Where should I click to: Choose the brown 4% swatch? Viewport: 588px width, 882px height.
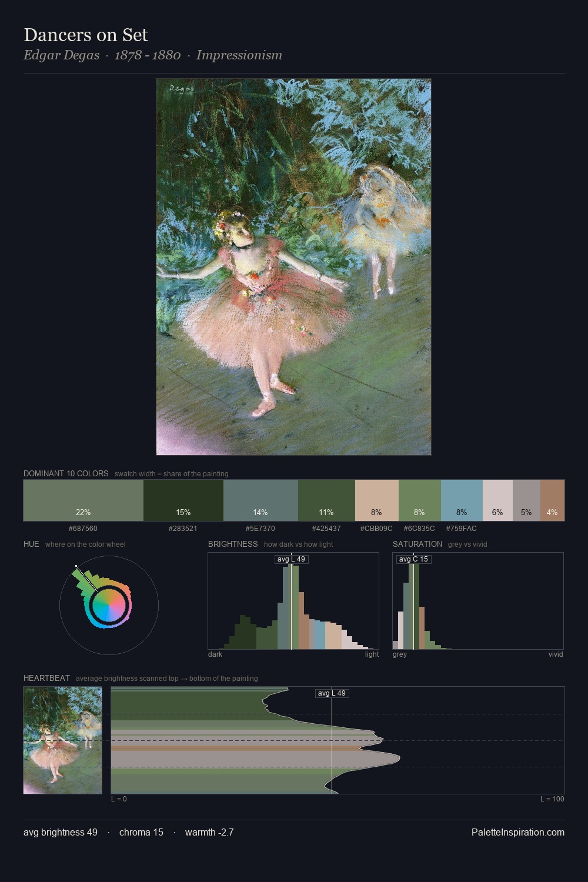[552, 500]
